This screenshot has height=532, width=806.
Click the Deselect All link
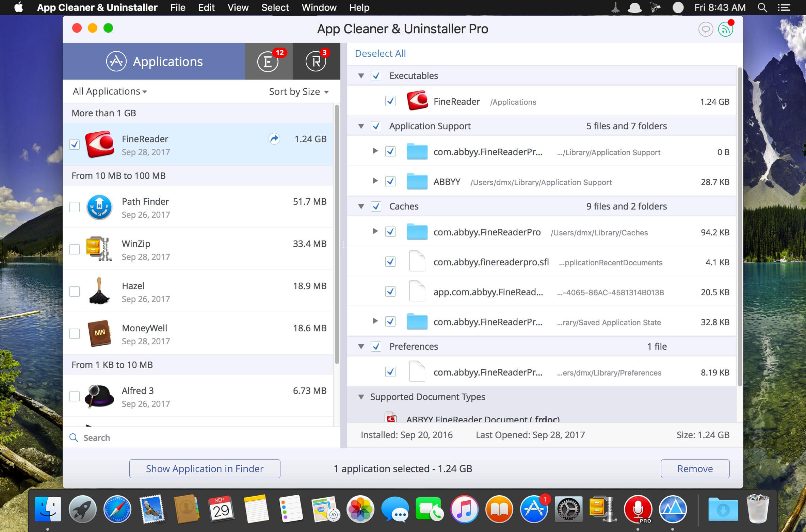(380, 53)
